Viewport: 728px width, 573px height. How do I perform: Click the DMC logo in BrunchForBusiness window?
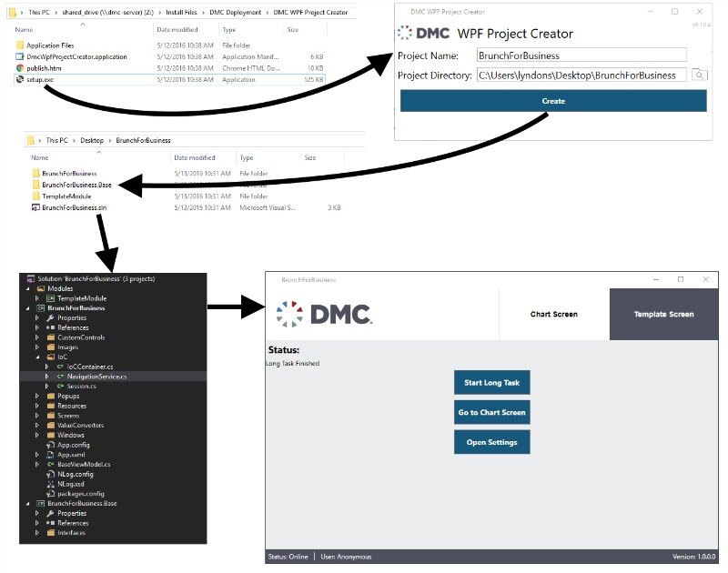coord(324,314)
